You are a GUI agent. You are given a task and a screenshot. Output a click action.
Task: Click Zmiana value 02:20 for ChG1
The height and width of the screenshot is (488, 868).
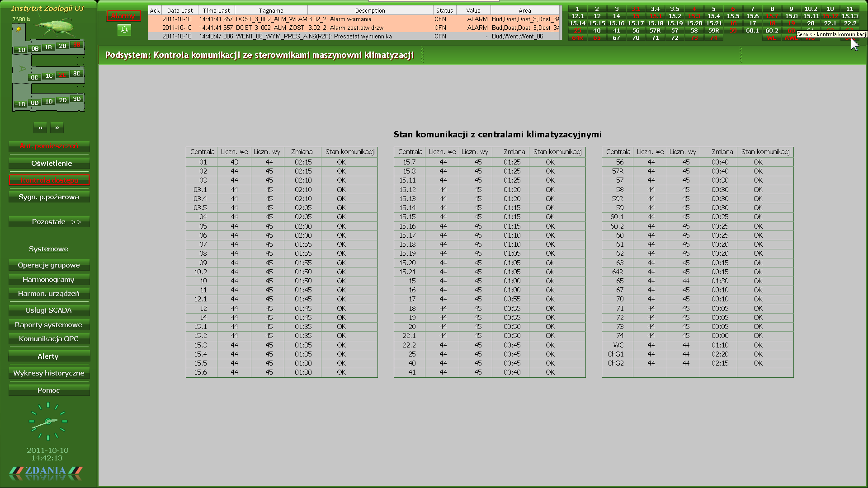720,354
